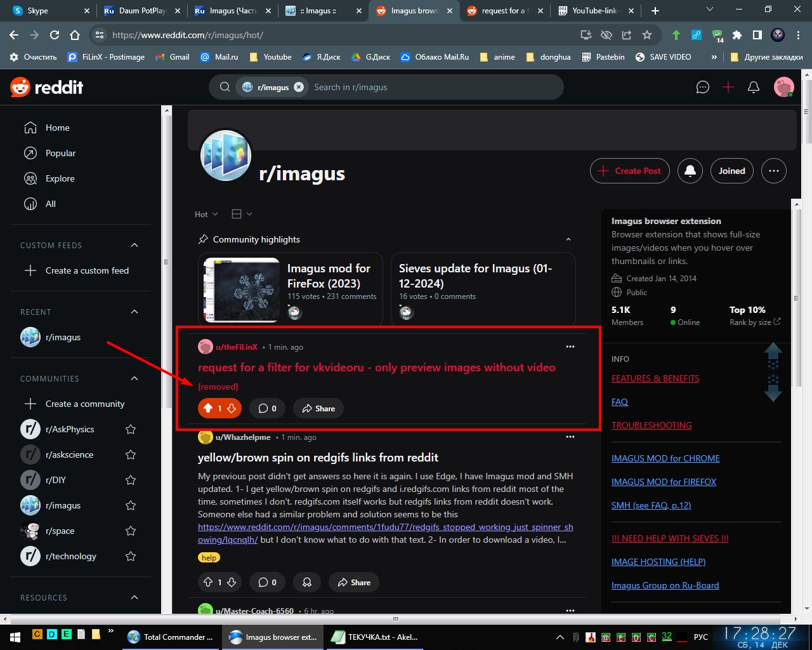Collapse the Custom Feeds section

(134, 245)
